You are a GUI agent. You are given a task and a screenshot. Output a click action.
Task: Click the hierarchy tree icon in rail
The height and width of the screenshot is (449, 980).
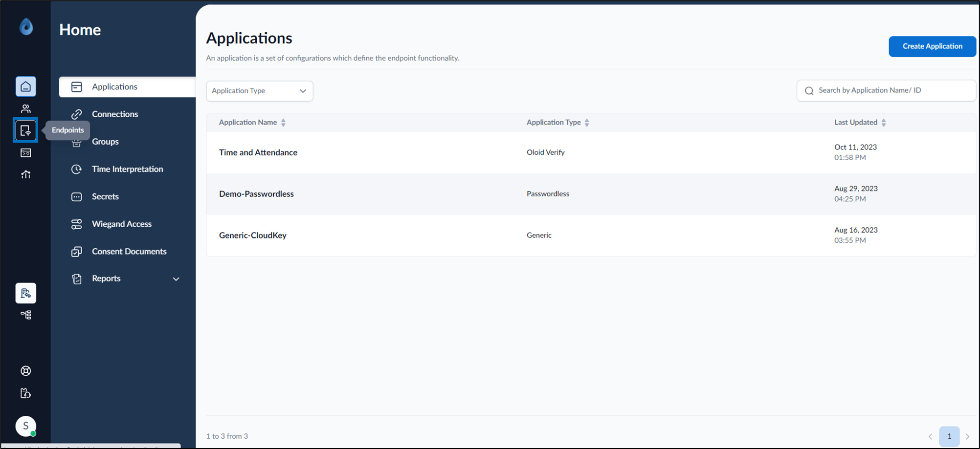26,315
